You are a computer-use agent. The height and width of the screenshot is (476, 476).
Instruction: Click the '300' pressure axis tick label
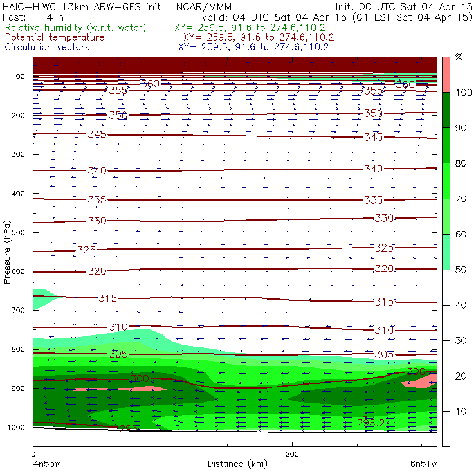pyautogui.click(x=18, y=154)
